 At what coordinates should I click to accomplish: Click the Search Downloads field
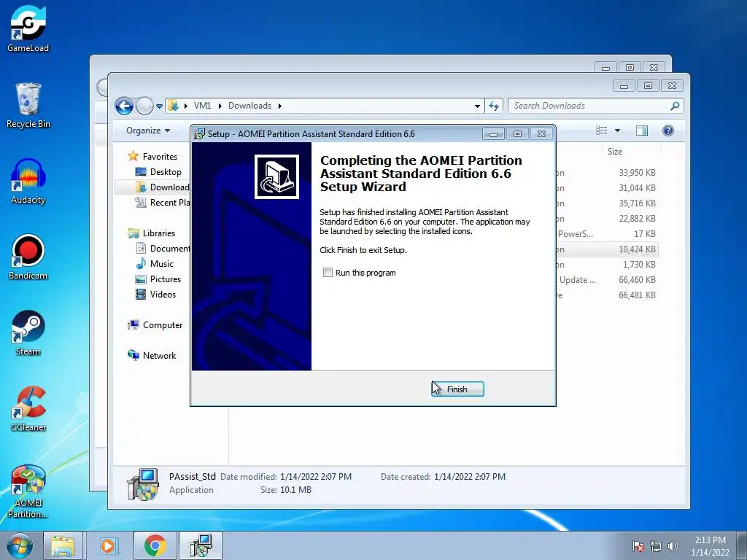(x=595, y=106)
